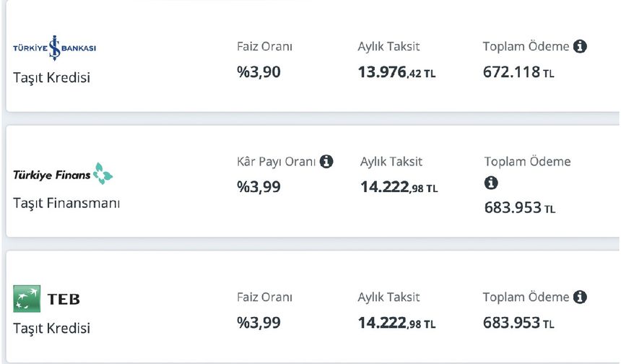This screenshot has height=364, width=621.
Task: Open Türkiye Finans Taşıt Finansmanı link
Action: [66, 203]
